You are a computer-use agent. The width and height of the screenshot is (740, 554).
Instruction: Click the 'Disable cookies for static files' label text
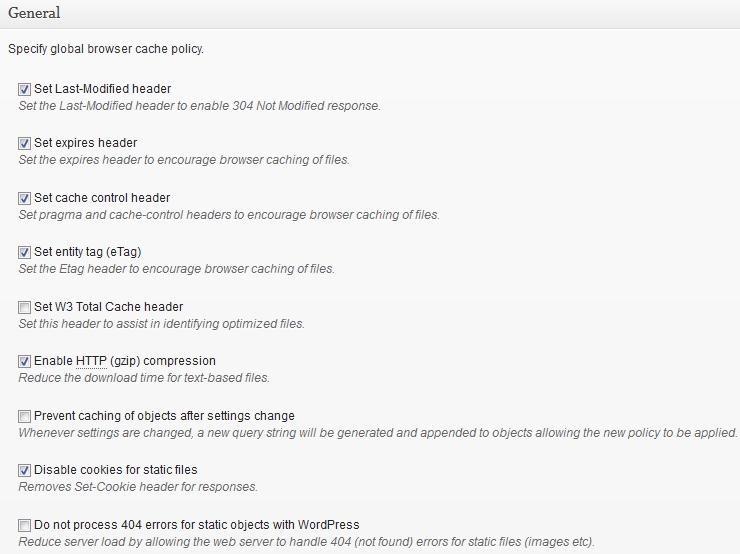pos(115,470)
